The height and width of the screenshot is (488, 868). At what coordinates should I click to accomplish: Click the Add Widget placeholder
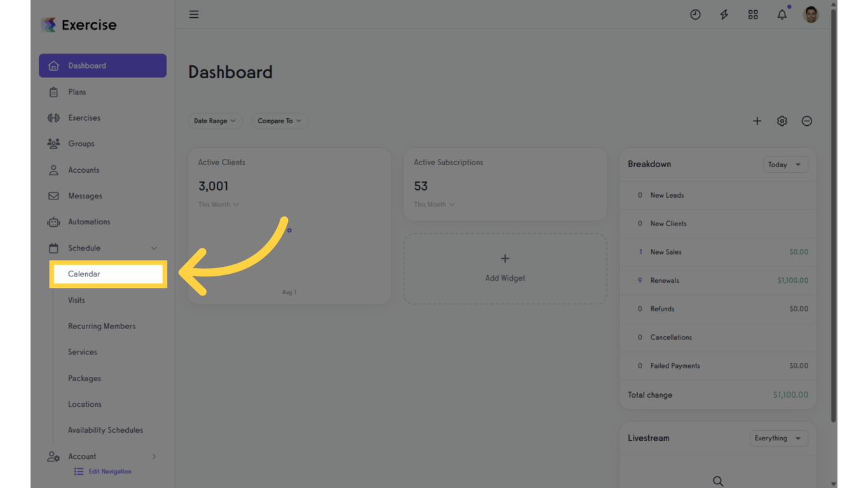(505, 268)
